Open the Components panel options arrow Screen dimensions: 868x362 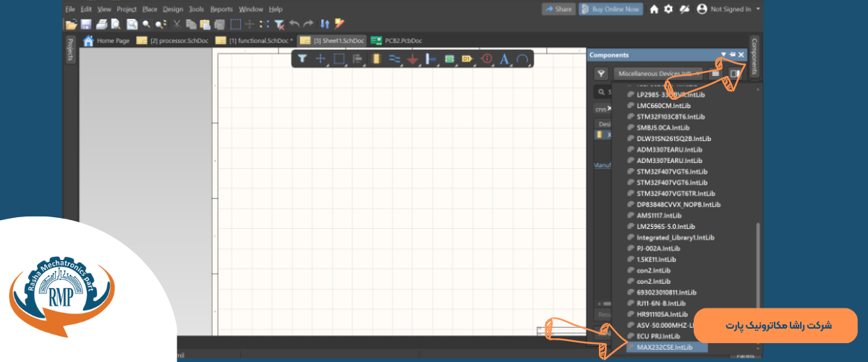(723, 55)
